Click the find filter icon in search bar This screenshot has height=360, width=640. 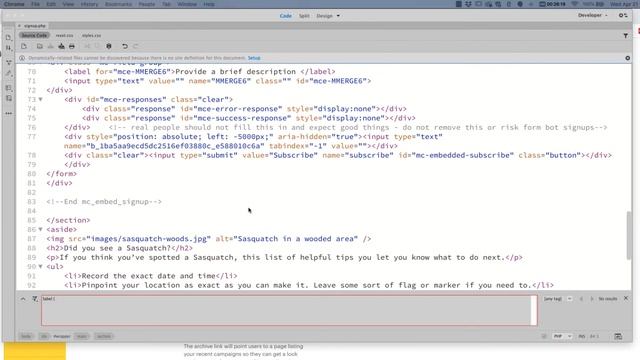(35, 299)
